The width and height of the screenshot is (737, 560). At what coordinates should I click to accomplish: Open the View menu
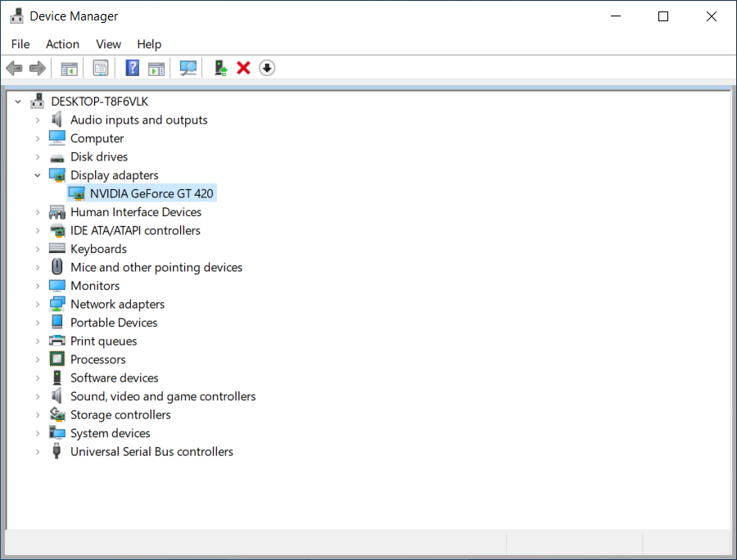[x=109, y=44]
